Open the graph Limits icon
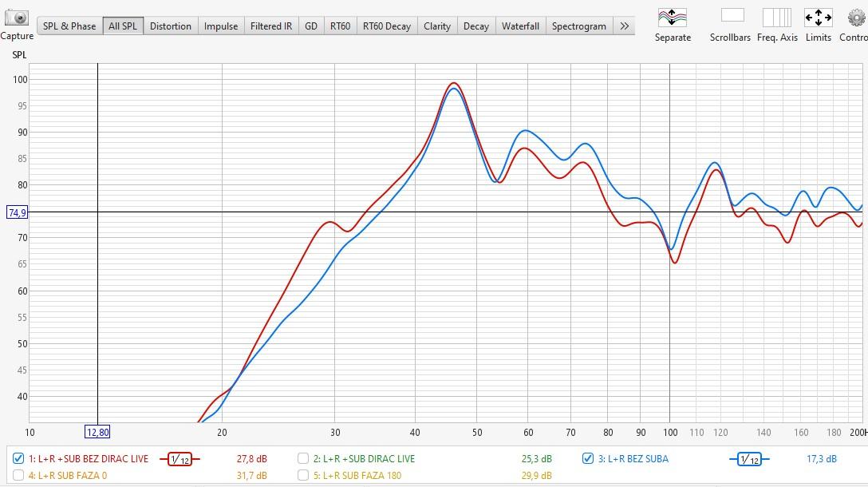The width and height of the screenshot is (868, 487). (818, 18)
